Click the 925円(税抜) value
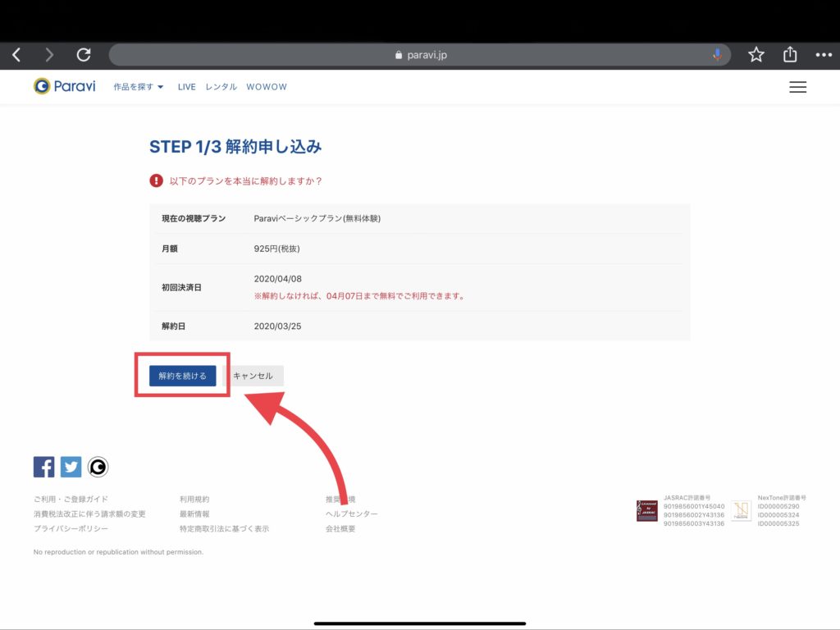Screen dimensions: 840x630 [277, 249]
